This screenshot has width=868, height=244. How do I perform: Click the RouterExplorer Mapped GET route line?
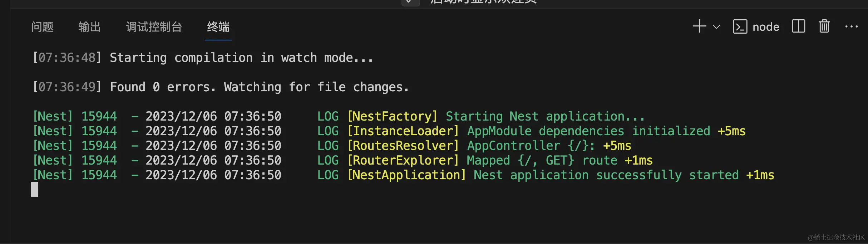pos(342,160)
